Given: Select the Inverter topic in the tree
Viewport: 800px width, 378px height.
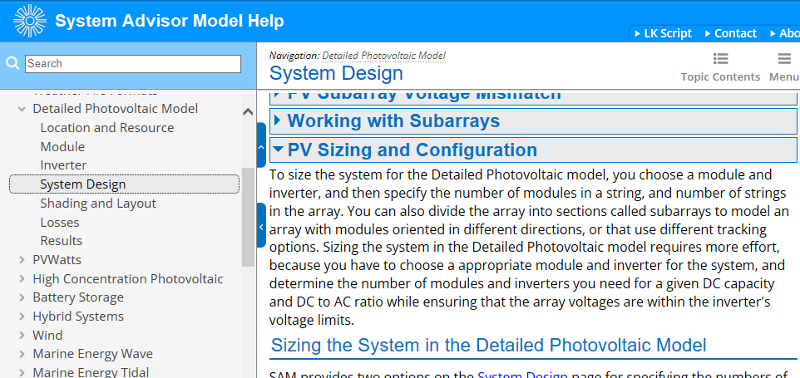Looking at the screenshot, I should point(63,165).
